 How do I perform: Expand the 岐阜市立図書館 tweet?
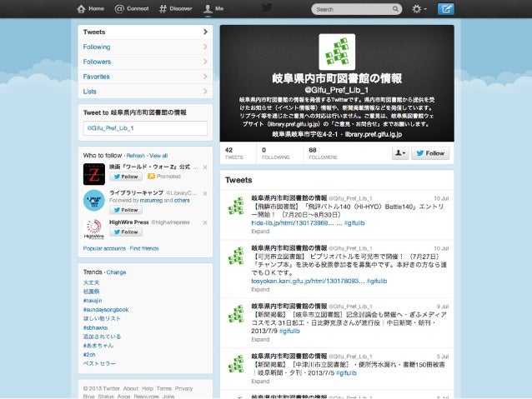pyautogui.click(x=260, y=339)
